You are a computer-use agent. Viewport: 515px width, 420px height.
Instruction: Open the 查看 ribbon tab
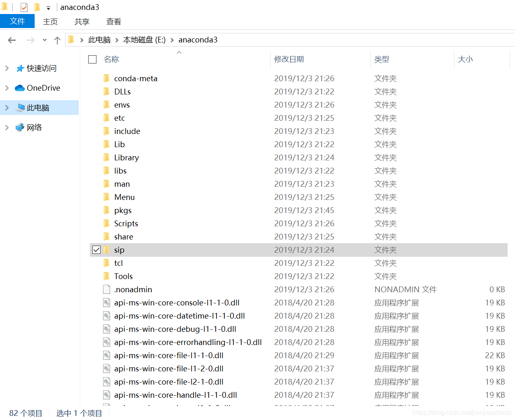pyautogui.click(x=114, y=21)
